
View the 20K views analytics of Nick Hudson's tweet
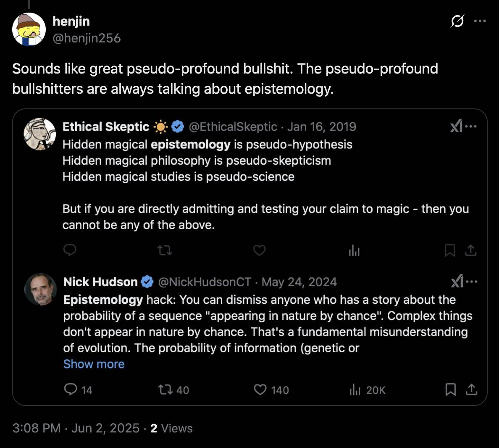tap(367, 390)
